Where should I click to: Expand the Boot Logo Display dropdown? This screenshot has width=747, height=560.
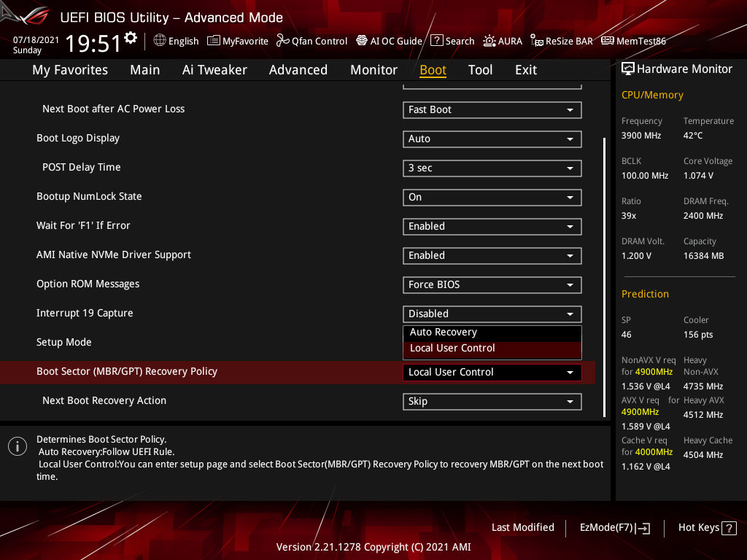(492, 139)
